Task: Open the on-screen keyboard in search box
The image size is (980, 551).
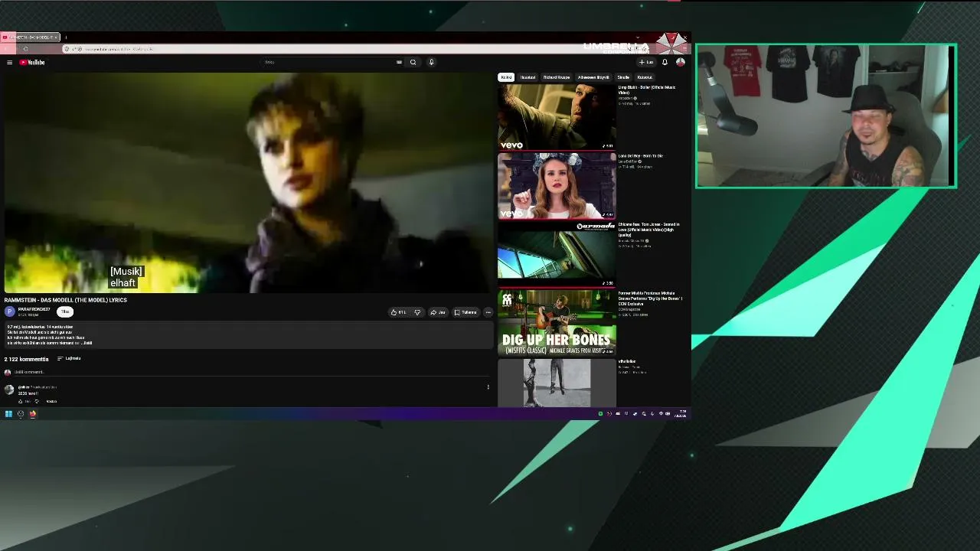Action: coord(399,62)
